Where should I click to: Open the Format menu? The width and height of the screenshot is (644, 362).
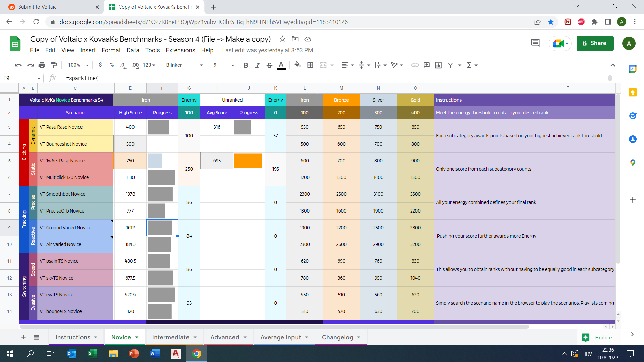[111, 50]
